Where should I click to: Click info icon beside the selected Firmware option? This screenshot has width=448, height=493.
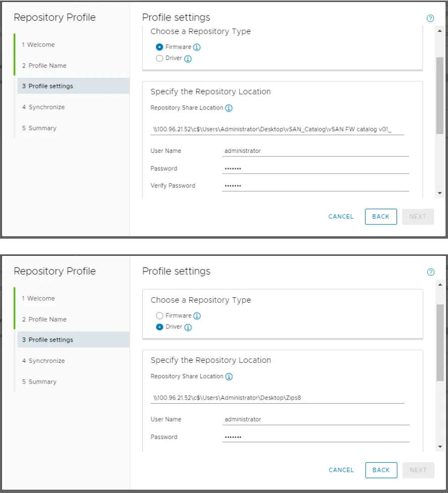click(x=197, y=47)
